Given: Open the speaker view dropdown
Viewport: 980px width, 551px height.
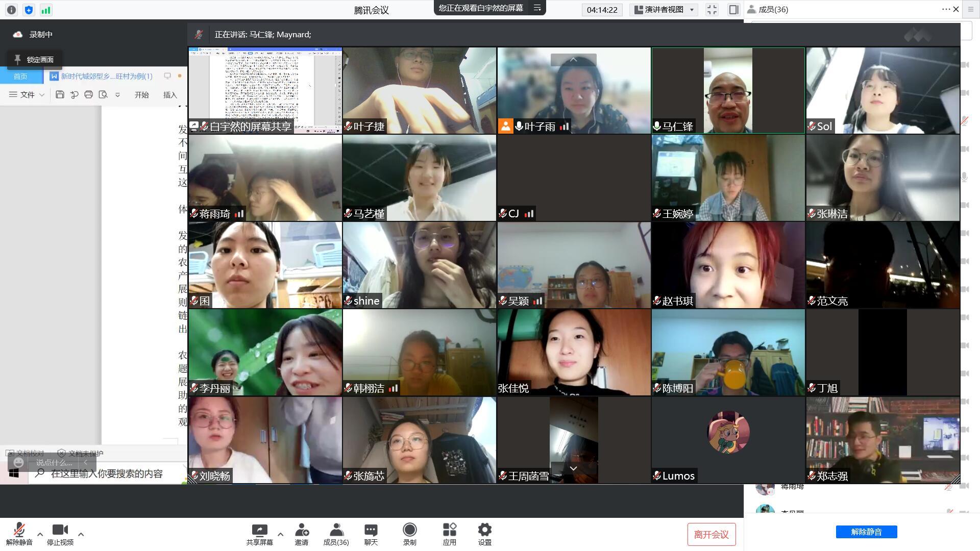Looking at the screenshot, I should 665,10.
